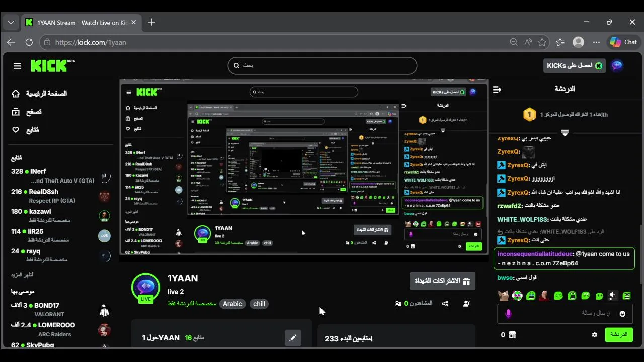This screenshot has width=644, height=362.
Task: Select the speaker volume emote in chat
Action: pos(612,296)
